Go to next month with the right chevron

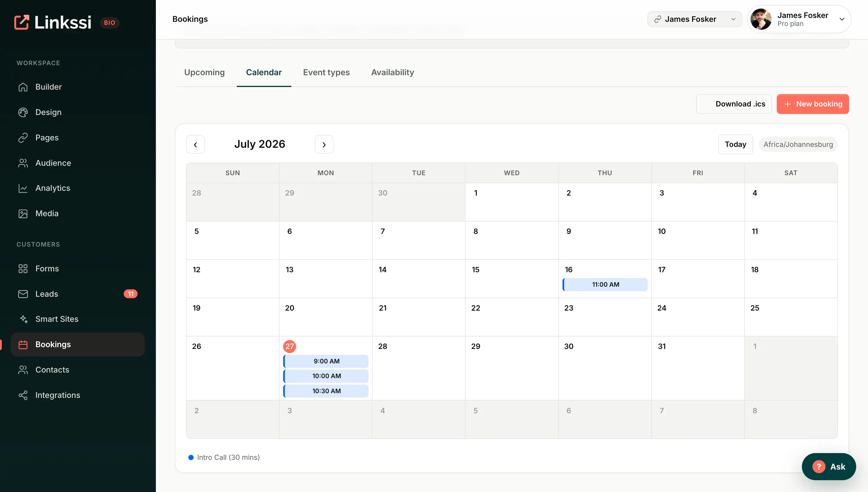324,145
